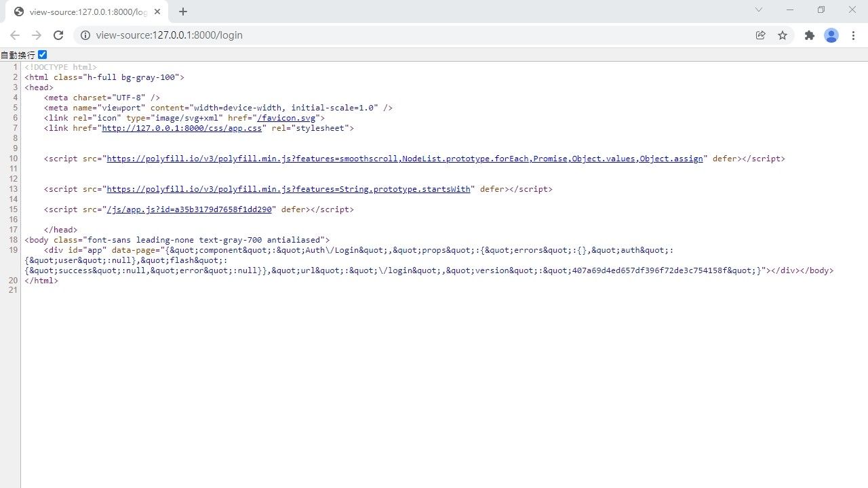Screen dimensions: 868x488
Task: Open the /js/app.js script link
Action: 191,209
